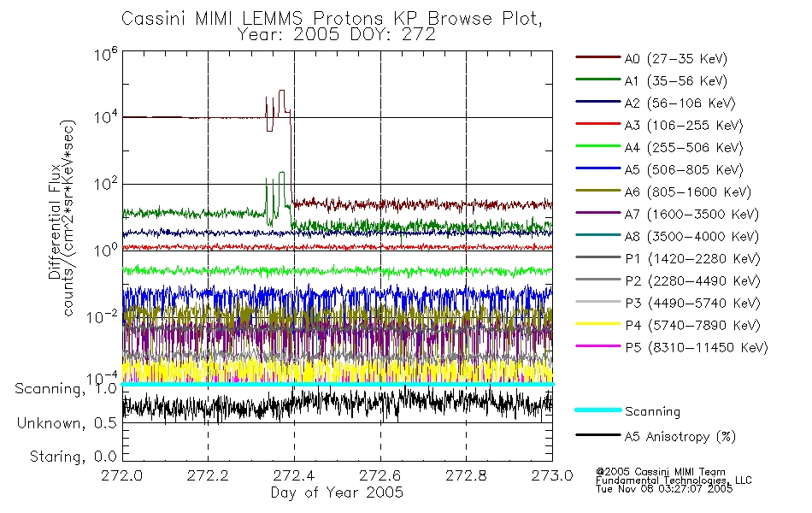Click the A5 Anisotropy (%) legend label

(x=680, y=437)
